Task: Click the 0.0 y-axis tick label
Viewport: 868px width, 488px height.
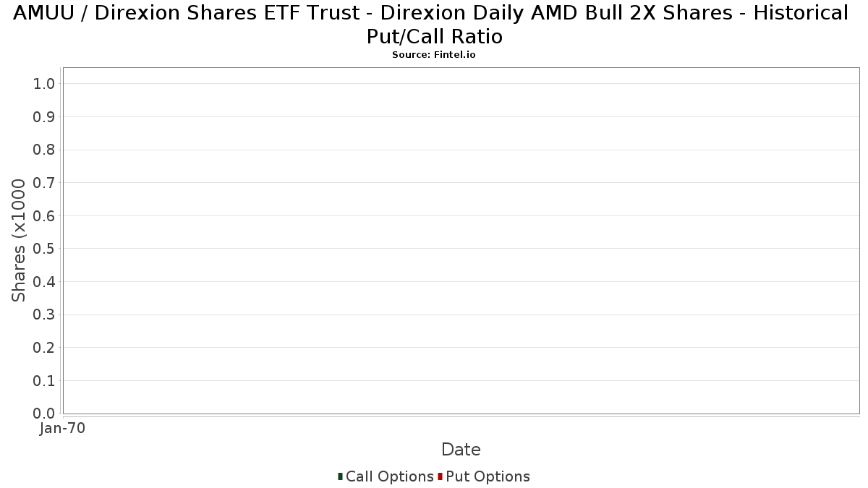Action: [x=44, y=414]
